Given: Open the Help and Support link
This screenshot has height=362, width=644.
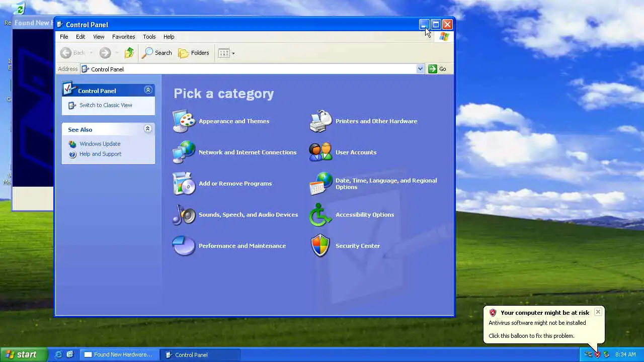Looking at the screenshot, I should click(100, 154).
